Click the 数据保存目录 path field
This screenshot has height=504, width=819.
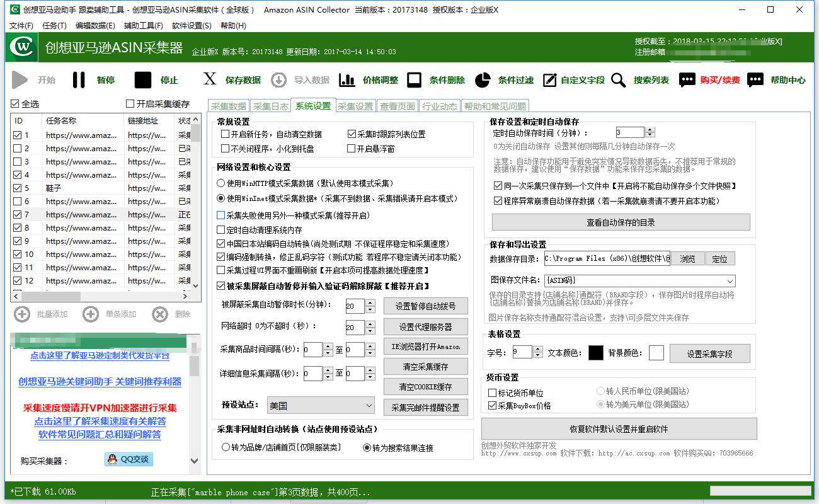pos(607,259)
